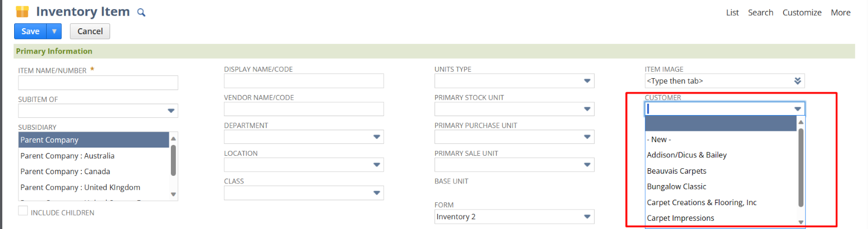Click the Cancel button
The height and width of the screenshot is (229, 868).
point(90,31)
